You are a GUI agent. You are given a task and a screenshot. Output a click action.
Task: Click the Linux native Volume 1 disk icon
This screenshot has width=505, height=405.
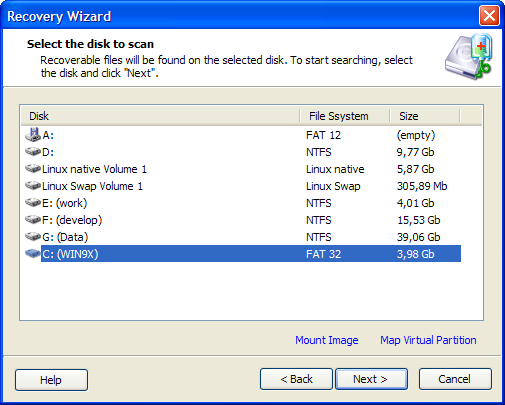coord(33,169)
